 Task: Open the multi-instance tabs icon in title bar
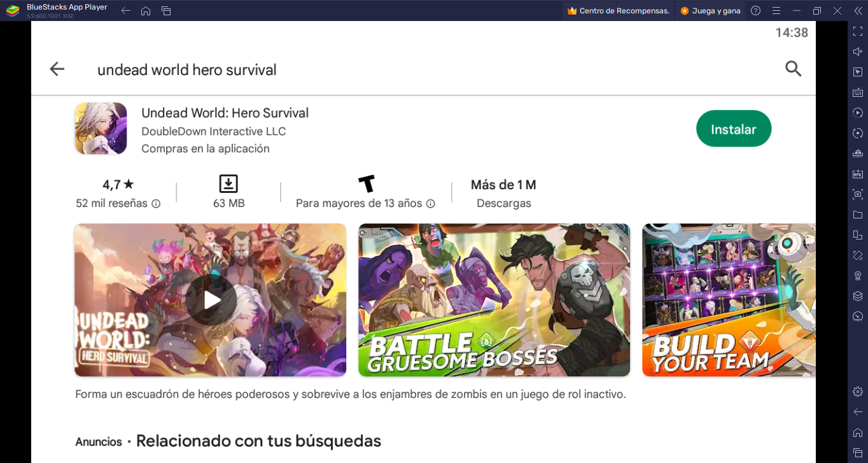point(166,11)
